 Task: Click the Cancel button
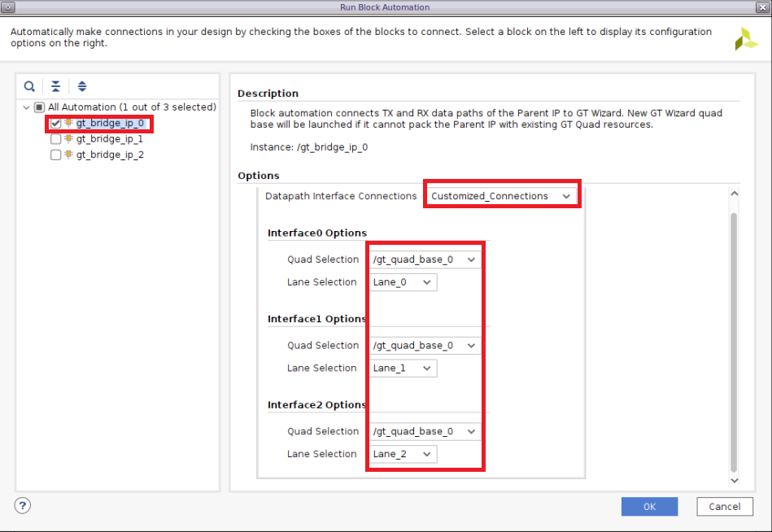point(724,507)
